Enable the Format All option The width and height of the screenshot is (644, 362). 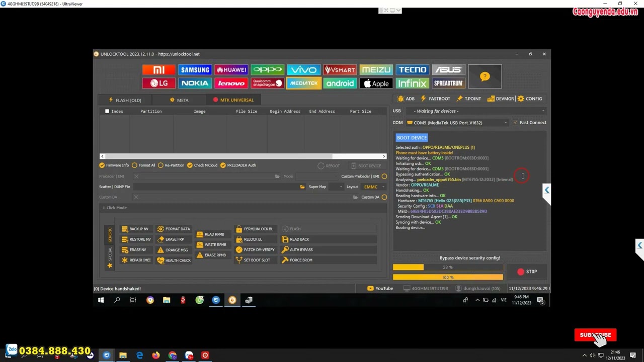click(x=143, y=165)
